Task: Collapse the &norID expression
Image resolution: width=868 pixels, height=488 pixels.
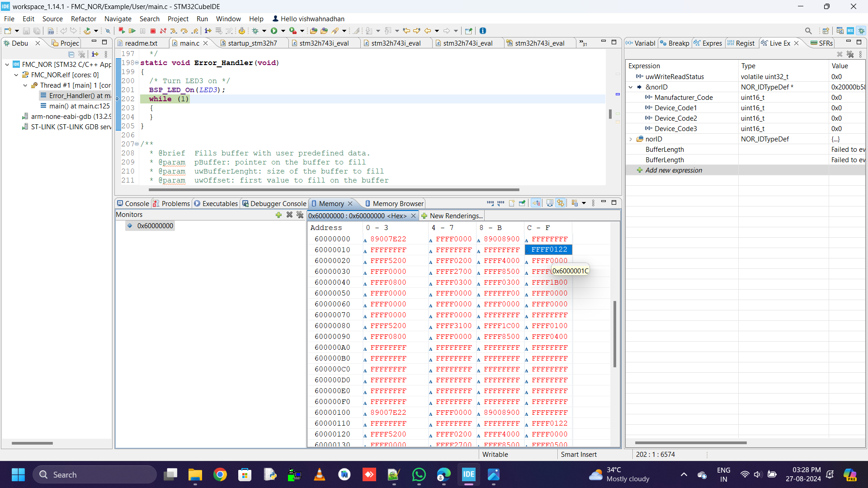Action: 631,87
